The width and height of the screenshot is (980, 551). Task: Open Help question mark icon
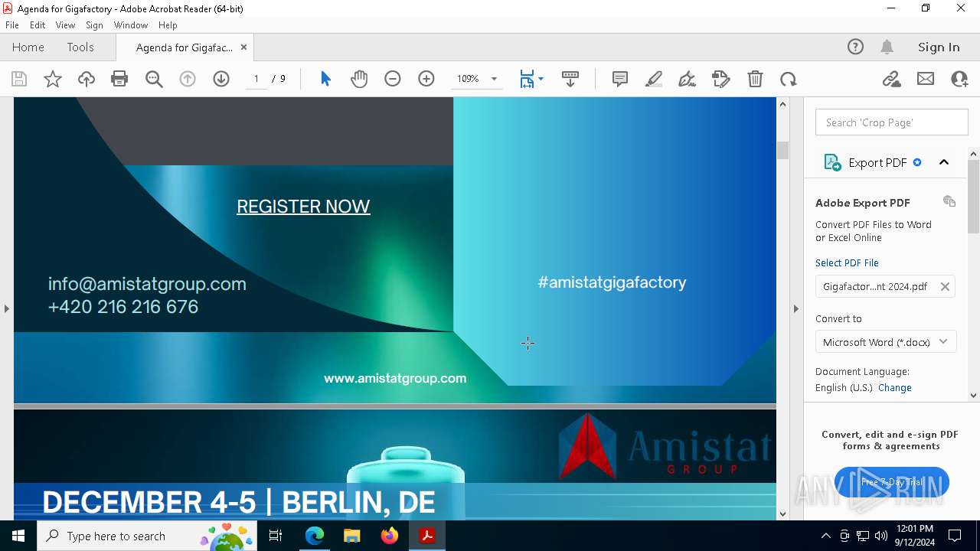pyautogui.click(x=855, y=47)
